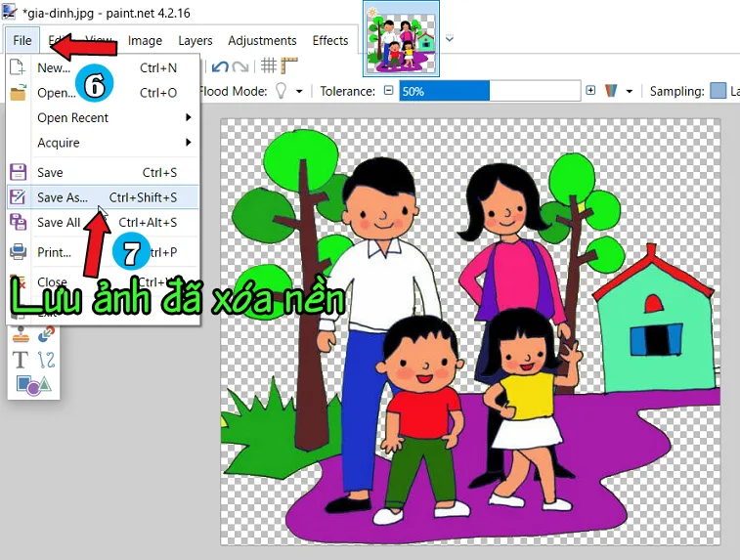Decrease tolerance with the minus button
Viewport: 740px width, 560px height.
pyautogui.click(x=388, y=90)
